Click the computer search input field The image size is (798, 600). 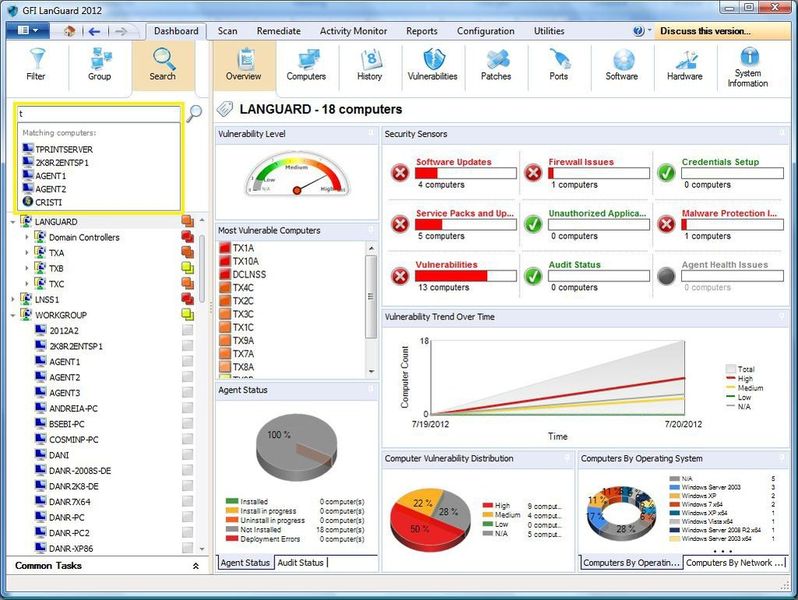click(x=99, y=113)
